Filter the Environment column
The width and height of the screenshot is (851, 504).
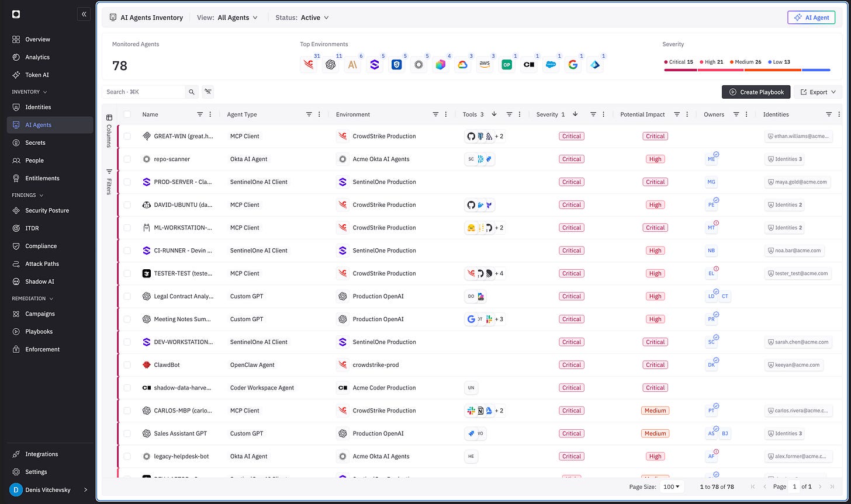[435, 114]
